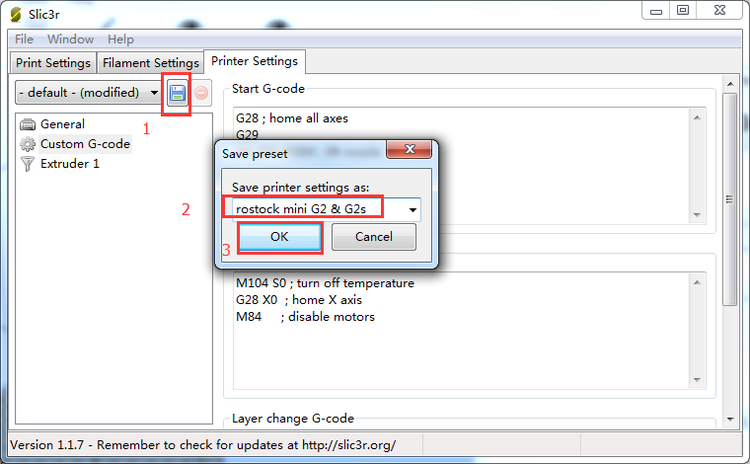Image resolution: width=750 pixels, height=464 pixels.
Task: Click the Start G-code scroll up arrow
Action: point(697,118)
